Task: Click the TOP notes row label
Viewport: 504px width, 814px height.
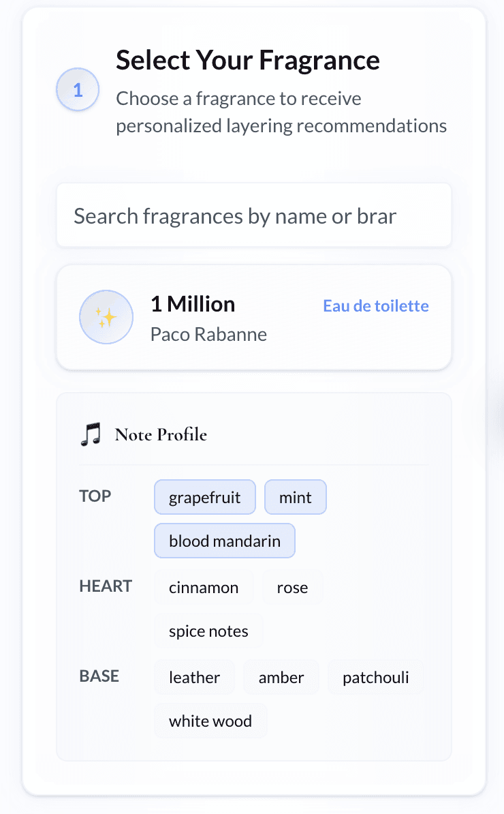Action: tap(95, 496)
